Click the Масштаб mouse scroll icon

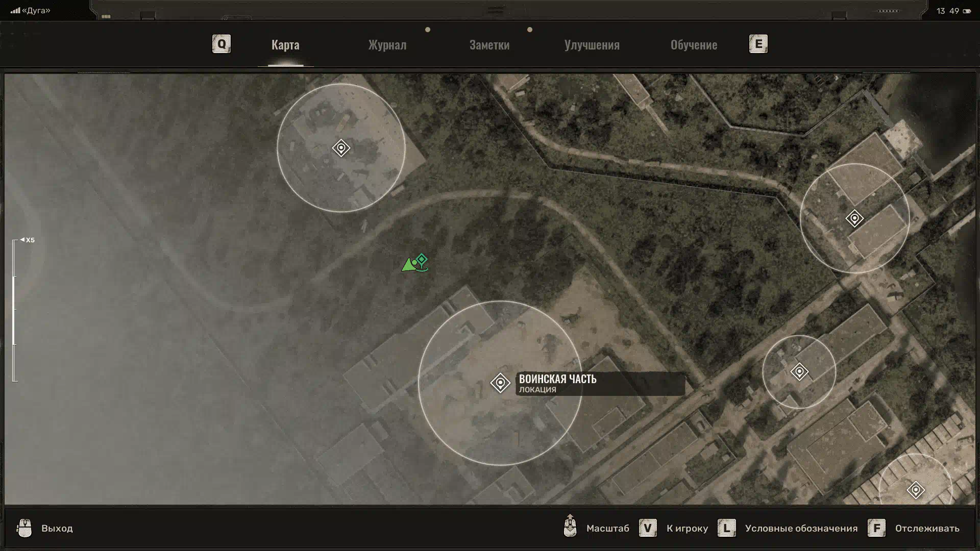[570, 526]
